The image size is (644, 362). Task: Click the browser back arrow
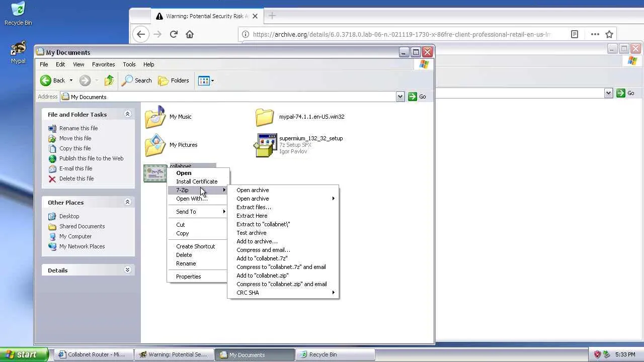(141, 34)
